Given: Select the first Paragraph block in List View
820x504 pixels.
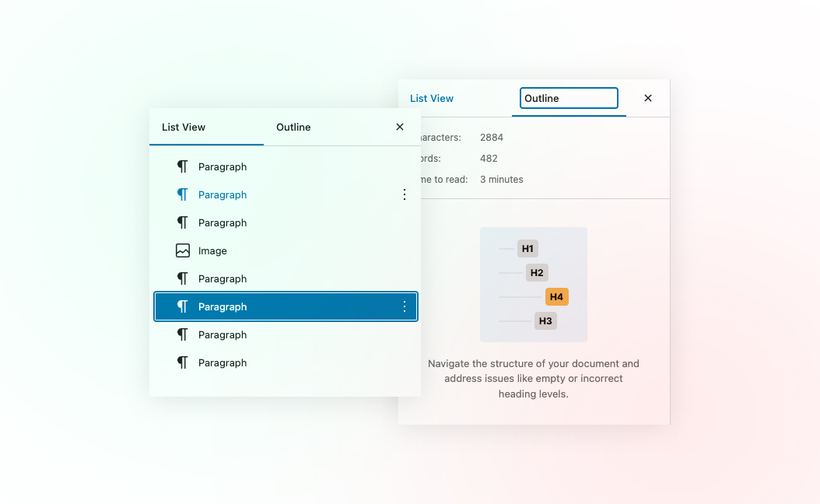Looking at the screenshot, I should (221, 166).
